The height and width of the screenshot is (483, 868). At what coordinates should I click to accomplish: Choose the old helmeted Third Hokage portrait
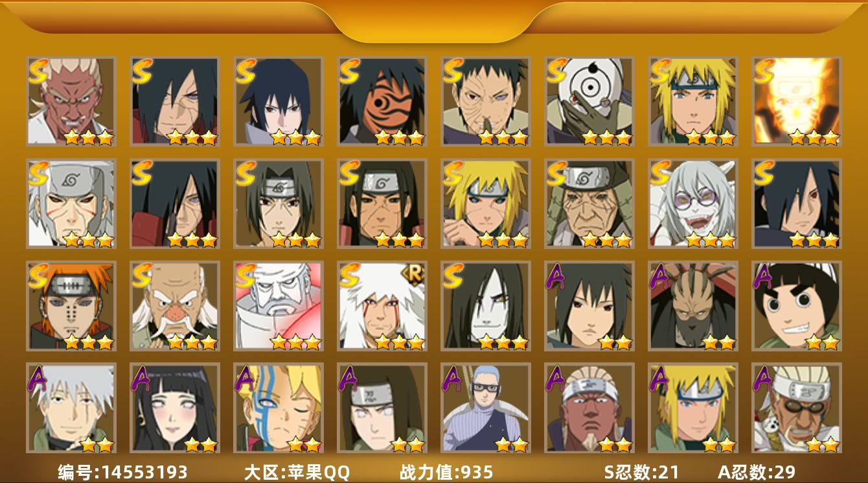tap(589, 204)
